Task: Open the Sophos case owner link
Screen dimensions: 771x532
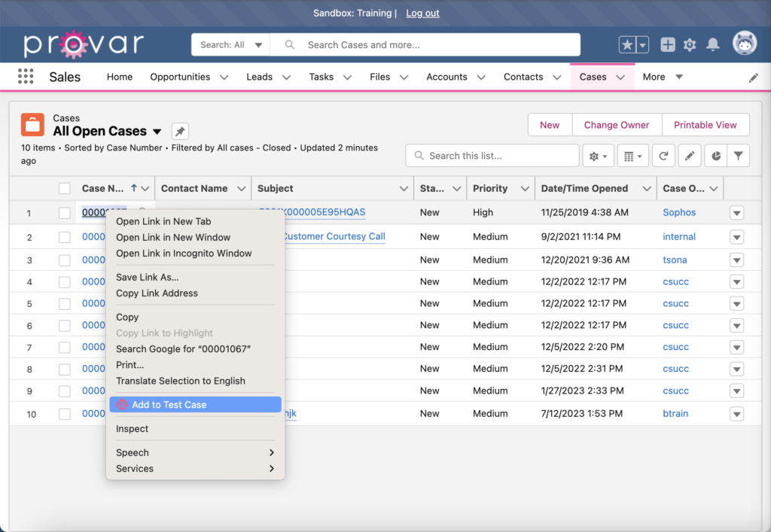Action: coord(678,212)
